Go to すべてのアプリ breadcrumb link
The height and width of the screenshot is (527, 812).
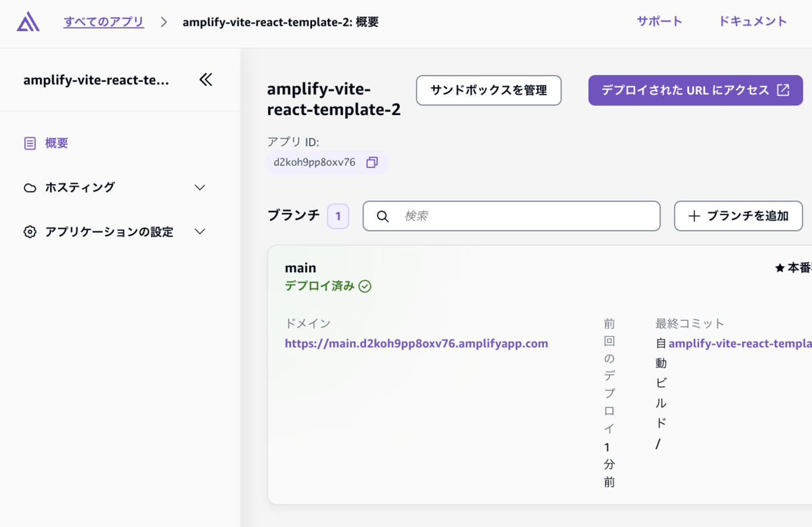point(104,22)
